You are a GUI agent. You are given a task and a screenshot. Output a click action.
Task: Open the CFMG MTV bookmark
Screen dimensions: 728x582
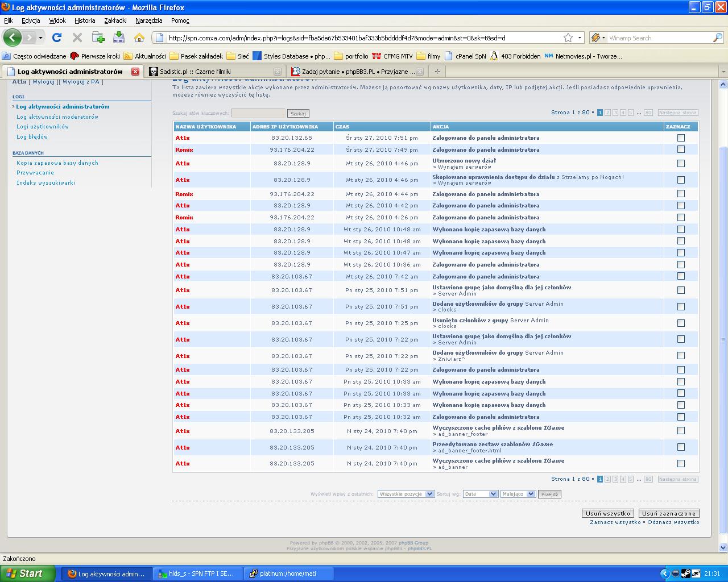tap(392, 56)
